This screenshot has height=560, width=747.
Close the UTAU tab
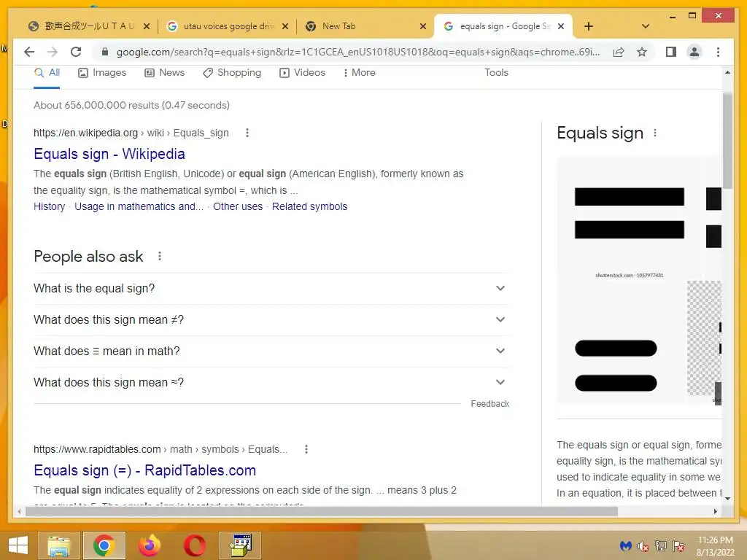point(147,26)
